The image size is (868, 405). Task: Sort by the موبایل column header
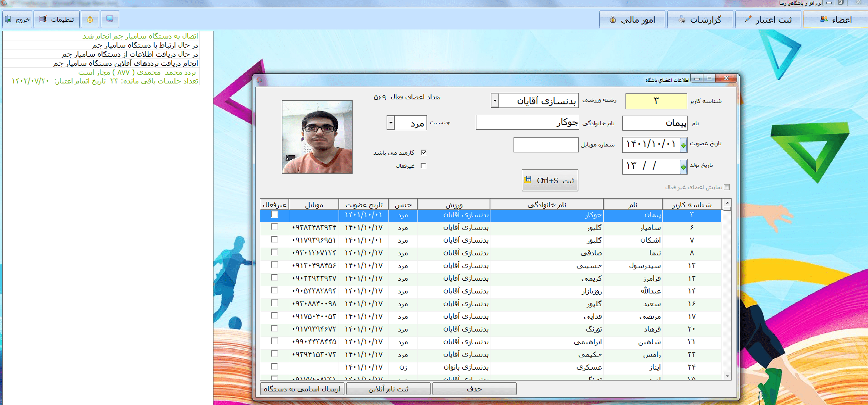pyautogui.click(x=314, y=205)
